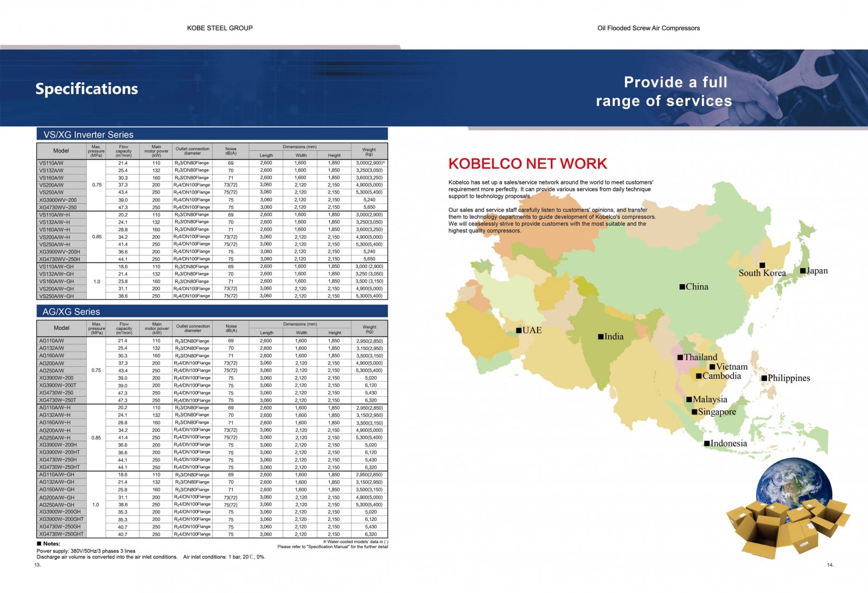Screen dimensions: 868x593
Task: Click the China marker square on map
Action: point(682,286)
